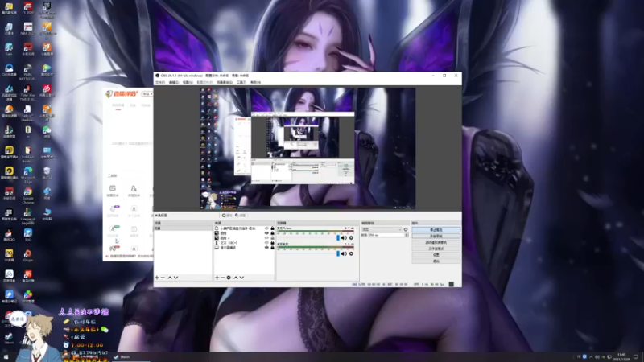
Task: Open PUBG BATTLEGROUNDS desktop icon
Action: point(28,72)
